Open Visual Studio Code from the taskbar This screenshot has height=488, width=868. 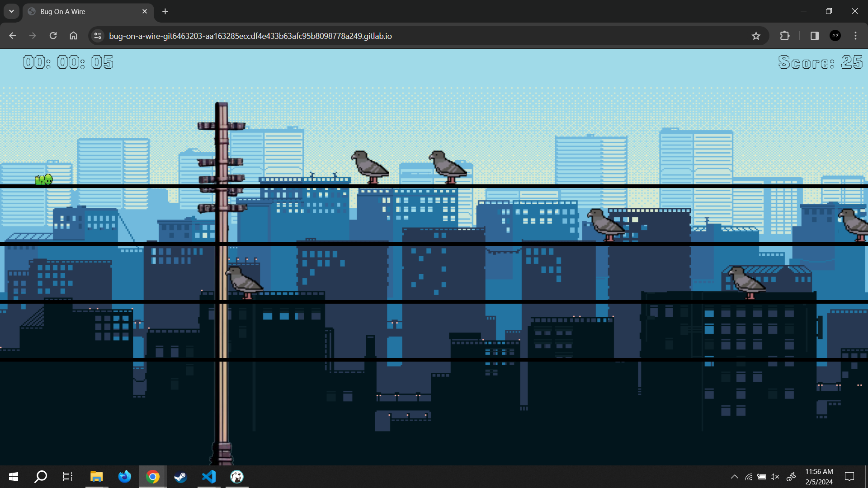click(209, 477)
